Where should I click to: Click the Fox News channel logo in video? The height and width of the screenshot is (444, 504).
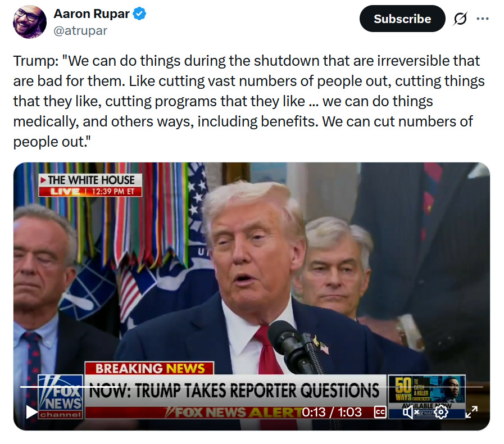(x=61, y=397)
